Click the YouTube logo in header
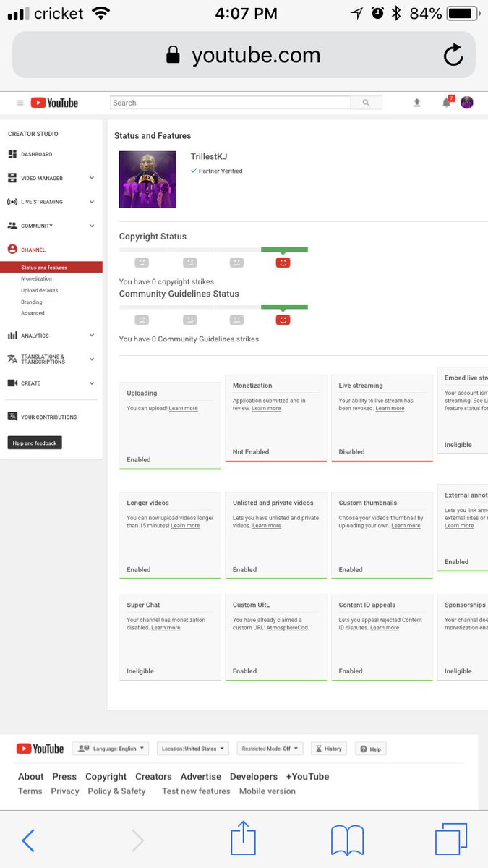The height and width of the screenshot is (868, 488). (x=54, y=103)
